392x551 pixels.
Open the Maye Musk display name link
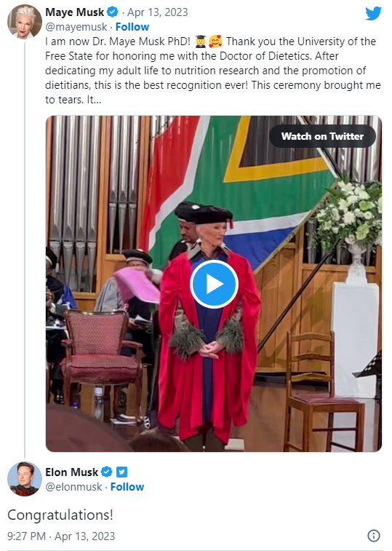point(74,12)
